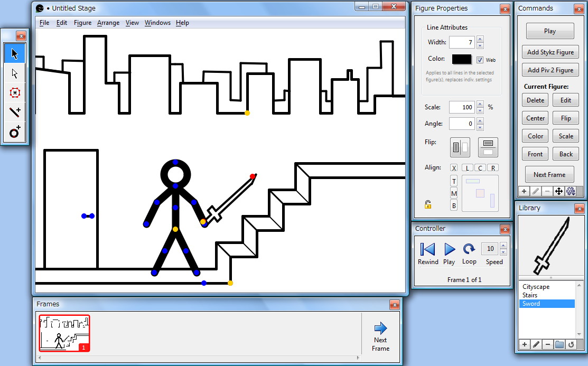Flip figure horizontally in Figure Properties

(460, 147)
